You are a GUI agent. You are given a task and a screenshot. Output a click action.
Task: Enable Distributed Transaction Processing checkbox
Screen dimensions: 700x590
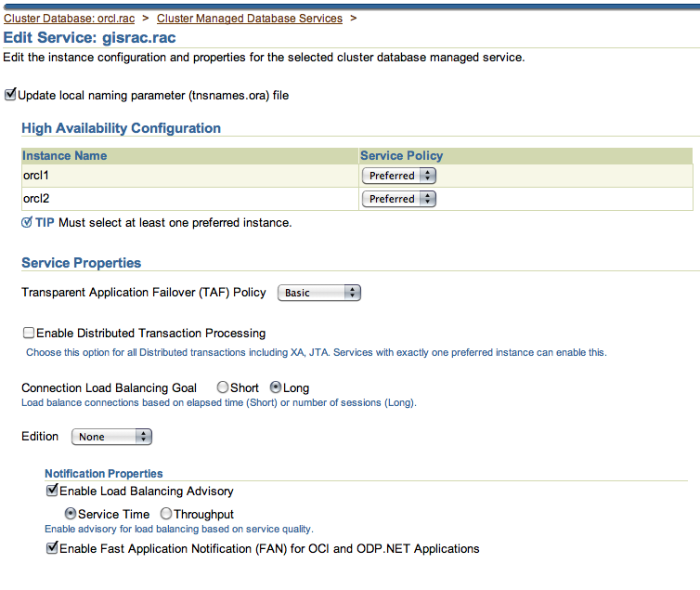pyautogui.click(x=29, y=333)
